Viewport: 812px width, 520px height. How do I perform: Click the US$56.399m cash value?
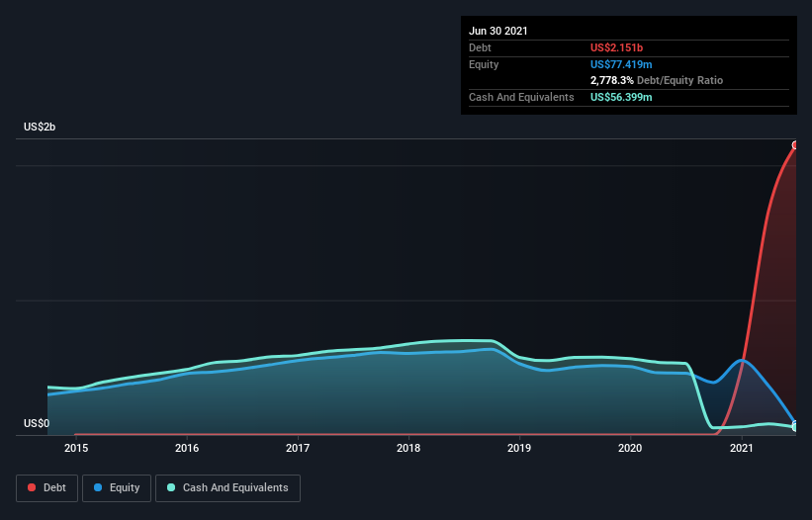pyautogui.click(x=621, y=97)
